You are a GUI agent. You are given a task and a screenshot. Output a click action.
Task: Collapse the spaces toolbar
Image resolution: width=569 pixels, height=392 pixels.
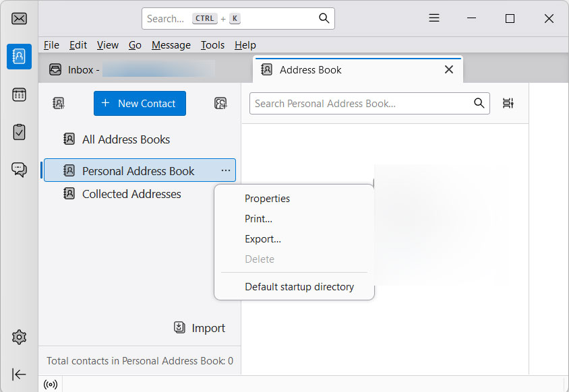click(x=19, y=374)
